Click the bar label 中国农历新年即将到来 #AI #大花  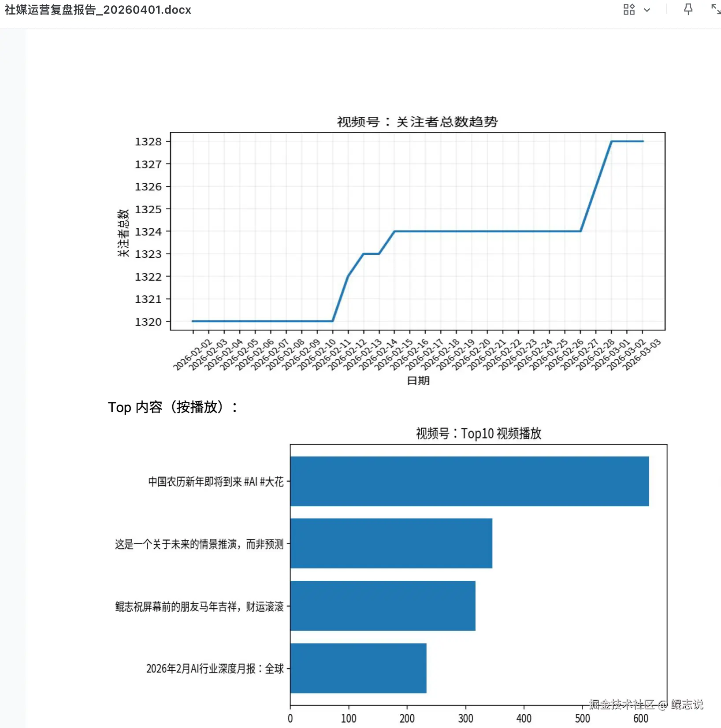(x=216, y=482)
